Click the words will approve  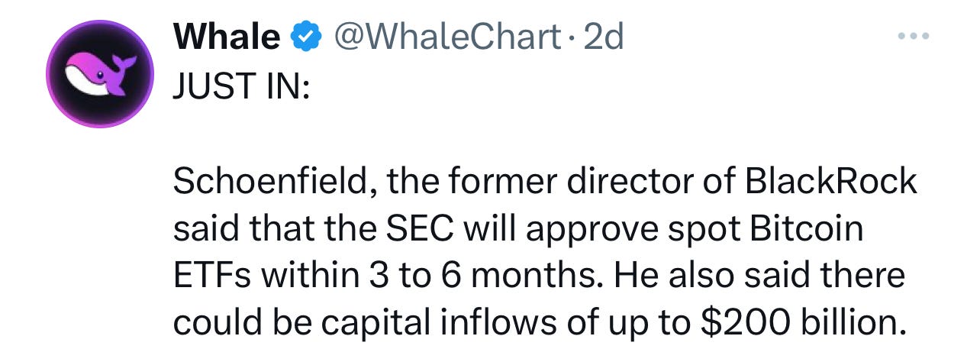click(x=546, y=231)
